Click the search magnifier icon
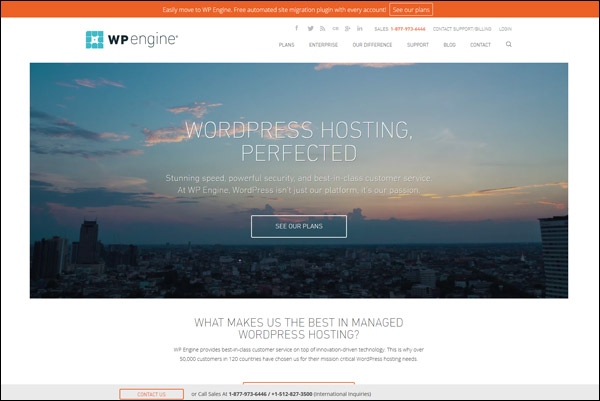The image size is (600, 401). tap(509, 44)
